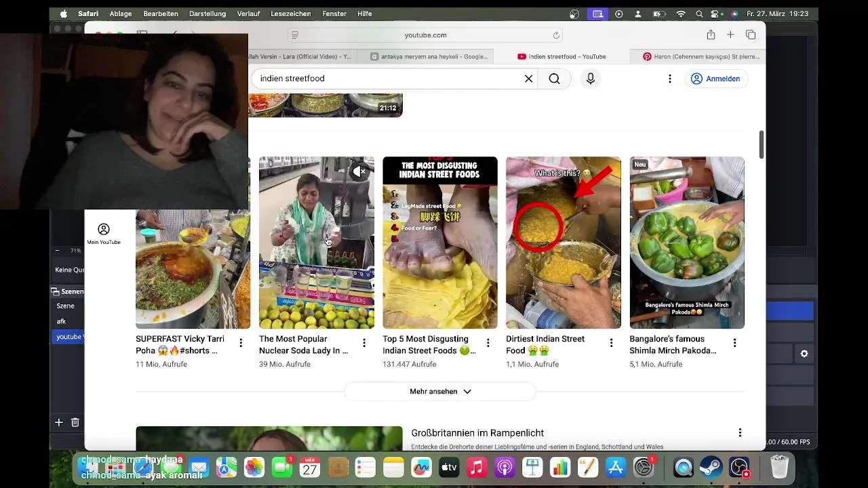
Task: Open Podcasts from the Dock
Action: [x=505, y=468]
